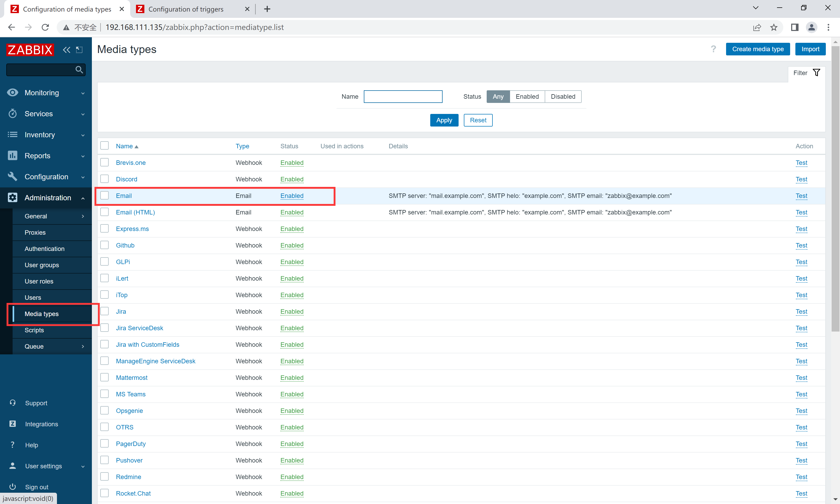Switch to Configuration of triggers tab
The width and height of the screenshot is (840, 504).
point(192,9)
